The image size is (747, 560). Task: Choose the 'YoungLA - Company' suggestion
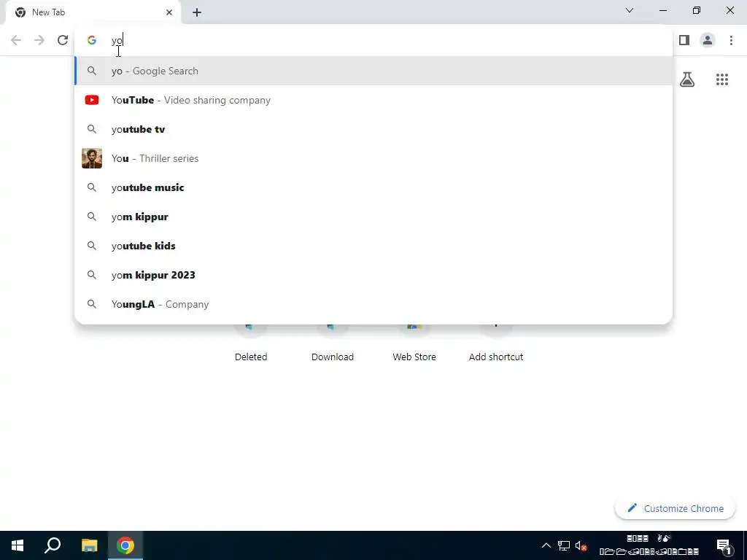(373, 304)
